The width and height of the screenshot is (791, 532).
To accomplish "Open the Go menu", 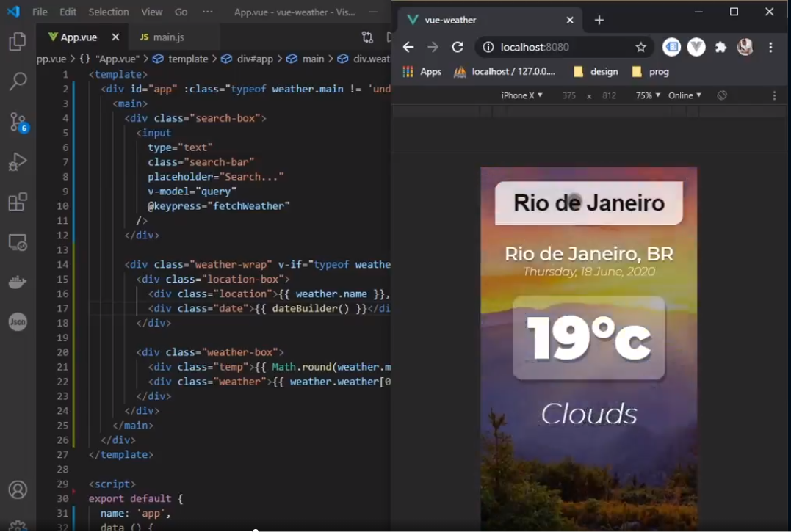I will pyautogui.click(x=181, y=12).
